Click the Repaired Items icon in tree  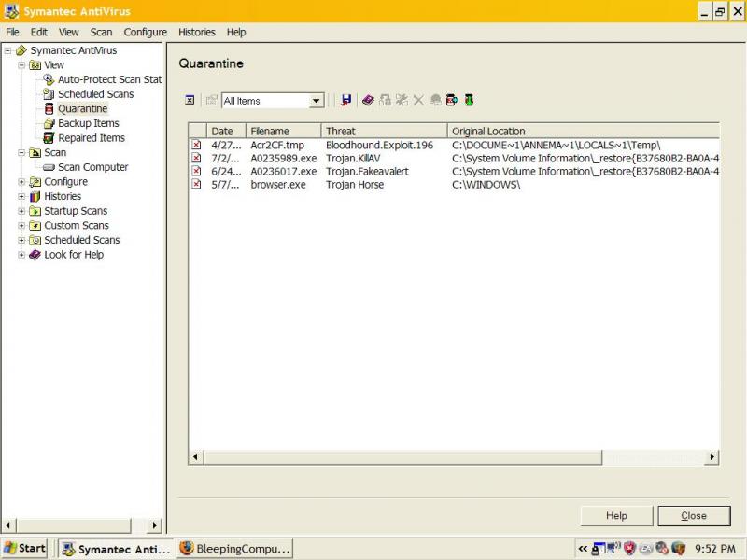tap(49, 138)
